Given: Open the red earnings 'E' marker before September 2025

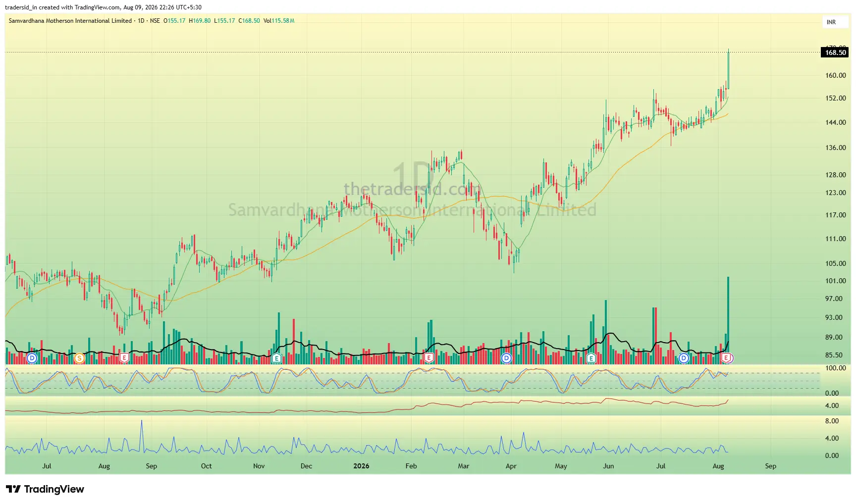Looking at the screenshot, I should click(x=124, y=357).
